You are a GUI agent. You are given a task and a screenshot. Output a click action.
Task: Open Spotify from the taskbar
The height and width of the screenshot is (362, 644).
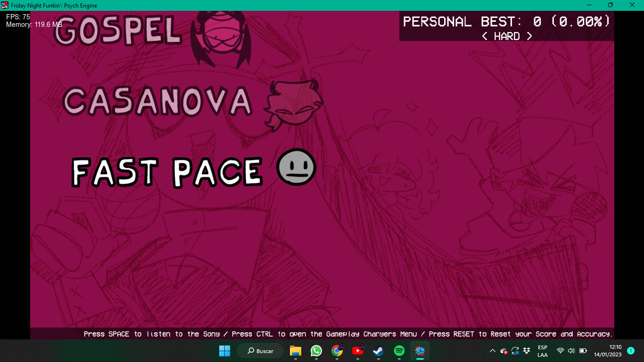tap(399, 351)
